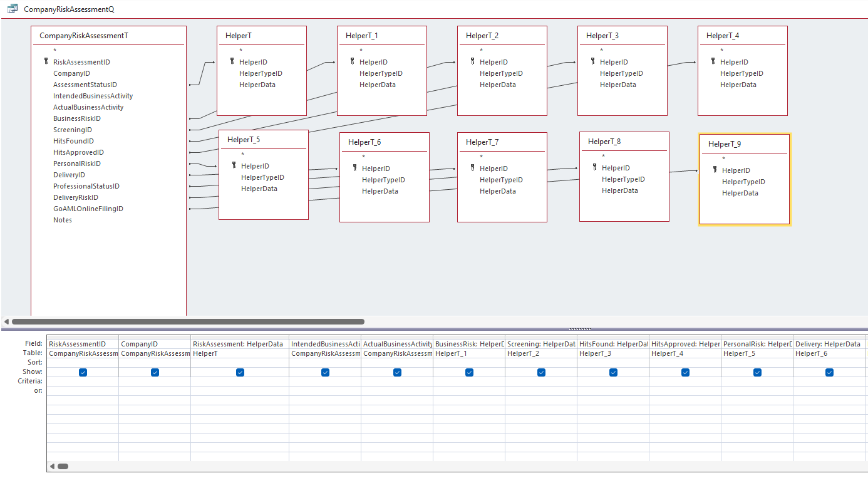Screen dimensions: 868x483
Task: Click the key icon in HelperT_2
Action: [x=471, y=62]
